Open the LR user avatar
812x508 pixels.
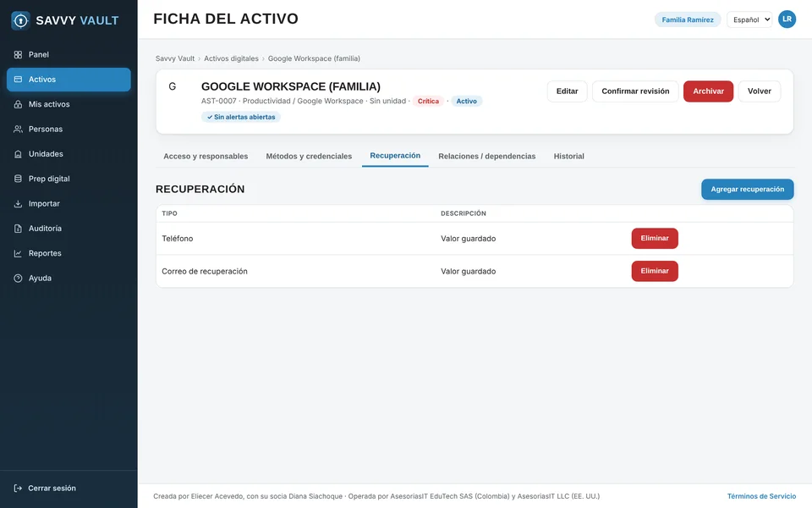click(787, 19)
